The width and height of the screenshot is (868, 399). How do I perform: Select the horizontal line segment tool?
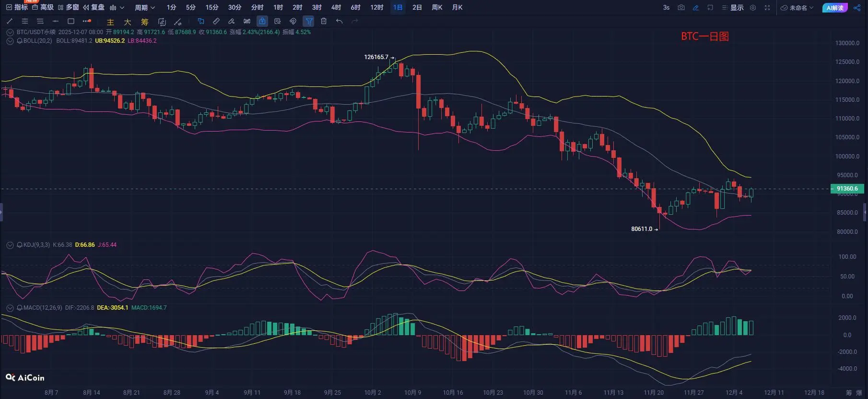pos(56,21)
